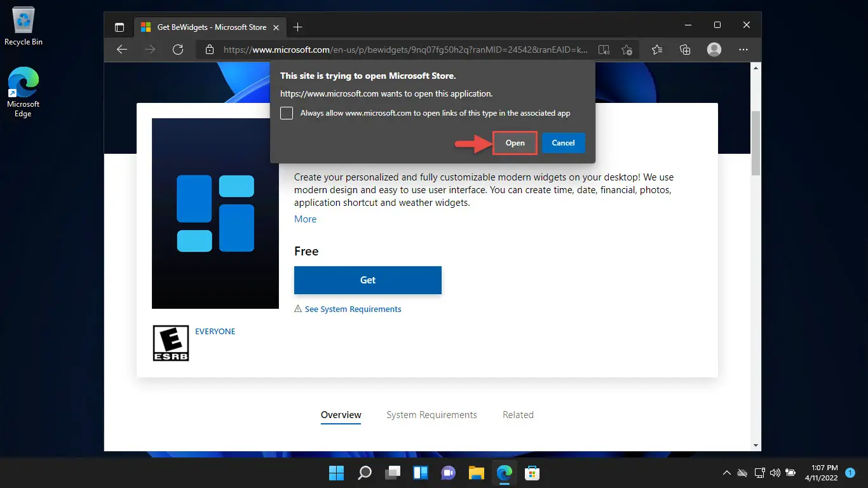
Task: Switch to the System Requirements tab
Action: (x=431, y=415)
